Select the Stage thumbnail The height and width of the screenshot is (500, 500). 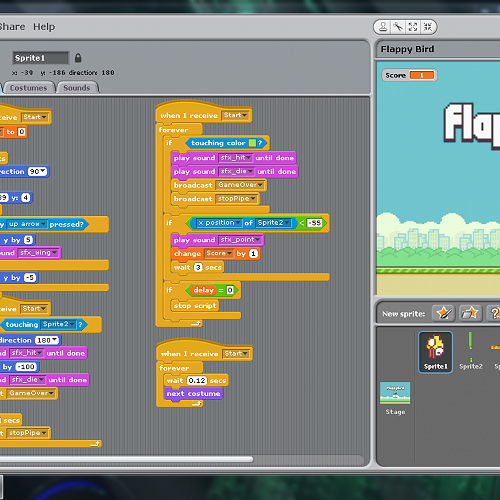395,398
